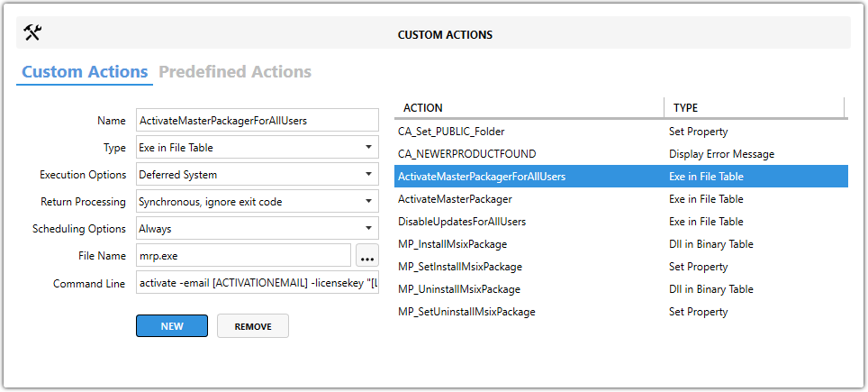The image size is (868, 392).
Task: Click Exe in File Table for ActivateMasterPackager
Action: click(706, 199)
